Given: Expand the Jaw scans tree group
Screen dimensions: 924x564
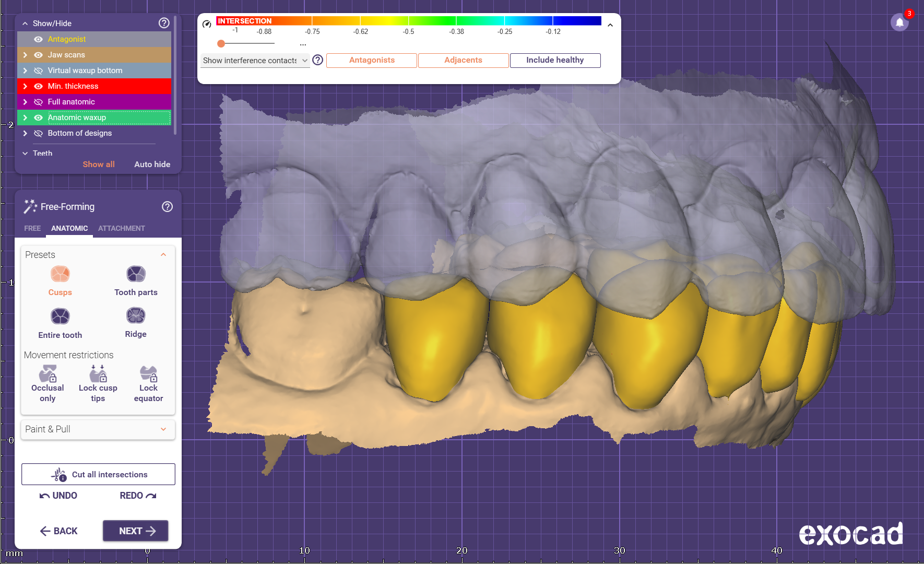Looking at the screenshot, I should coord(25,55).
